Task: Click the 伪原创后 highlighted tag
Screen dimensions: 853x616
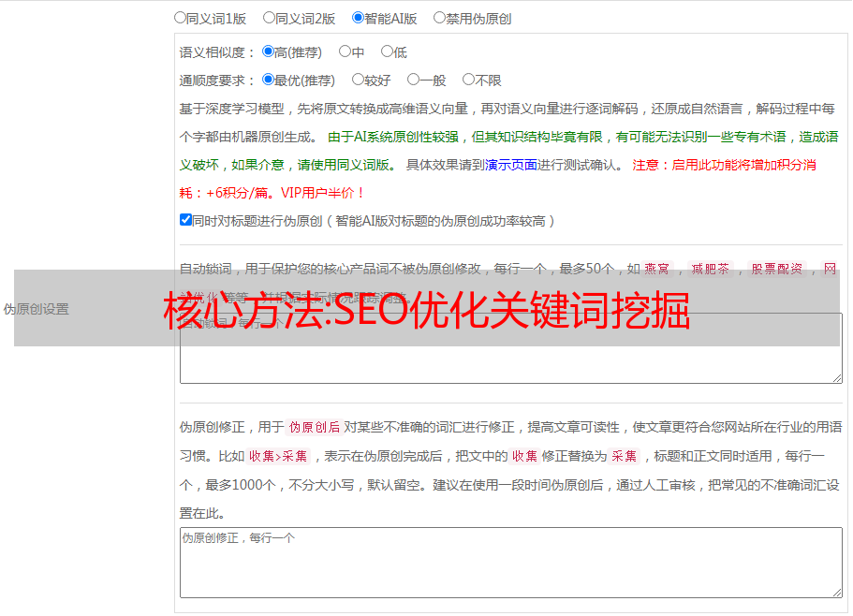Action: pos(315,427)
